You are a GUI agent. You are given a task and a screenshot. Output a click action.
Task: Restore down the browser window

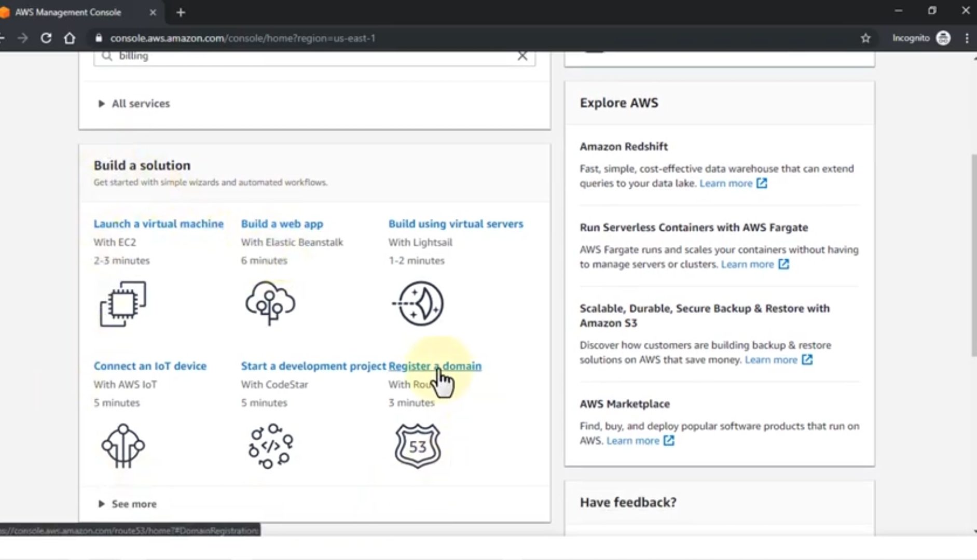coord(932,11)
